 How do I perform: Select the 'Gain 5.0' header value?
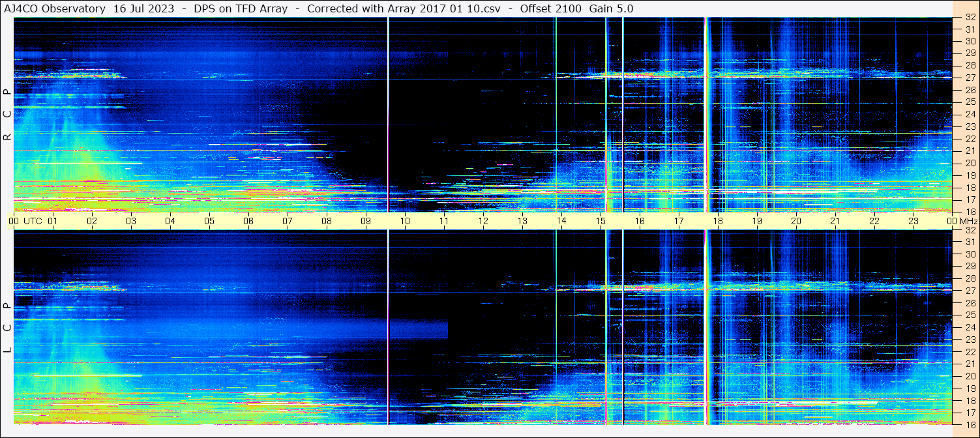[x=611, y=8]
